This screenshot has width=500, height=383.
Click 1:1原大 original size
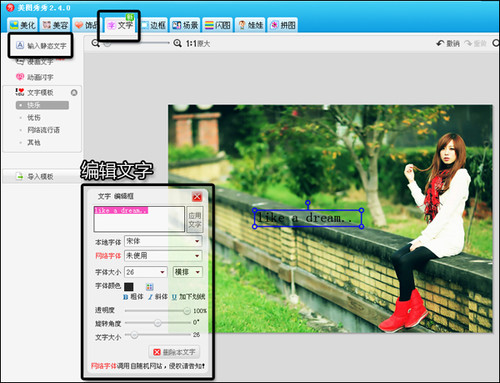(x=198, y=44)
